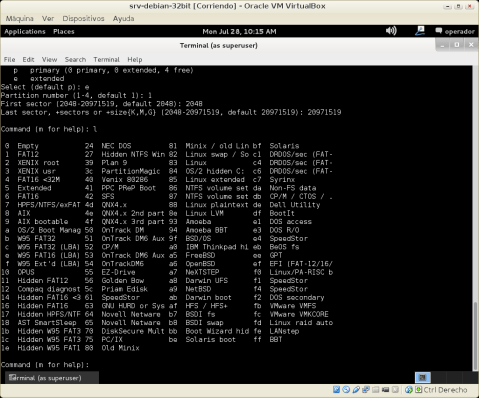Click the video capture icon in the VirtualBox status bar

385,389
